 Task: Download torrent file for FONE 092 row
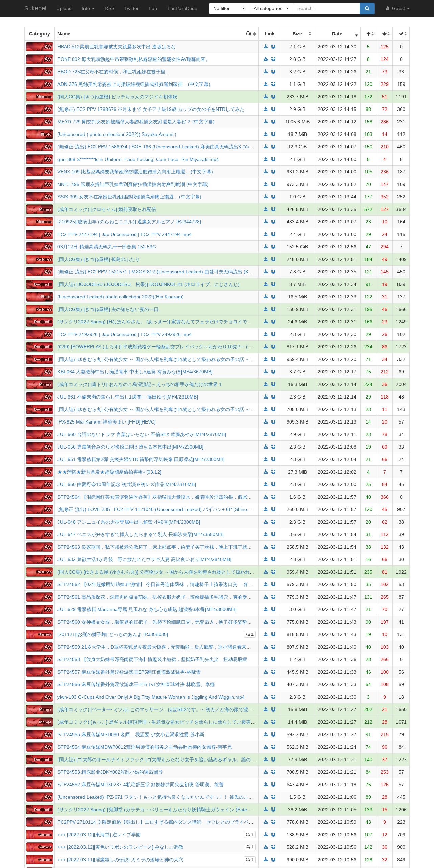point(266,59)
